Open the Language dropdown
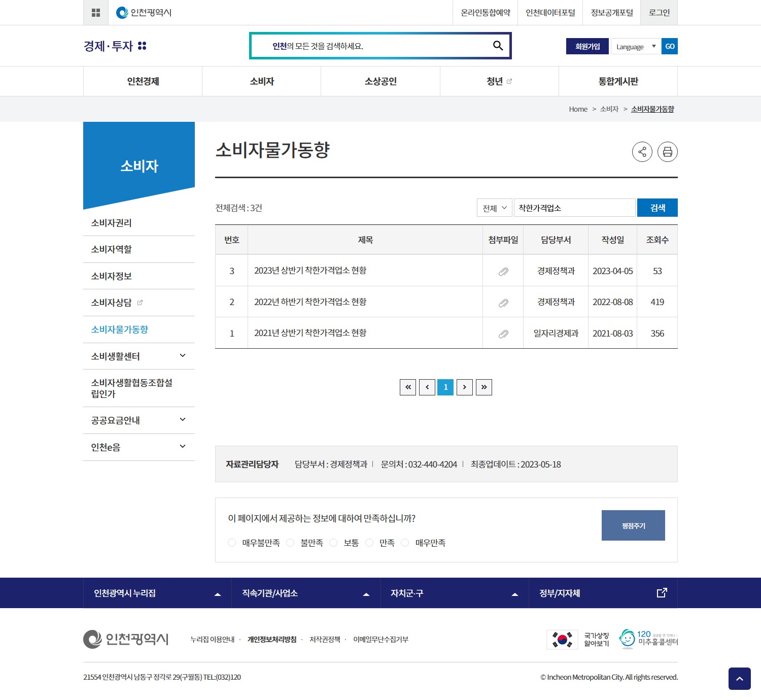Viewport: 761px width, 700px height. coord(636,46)
